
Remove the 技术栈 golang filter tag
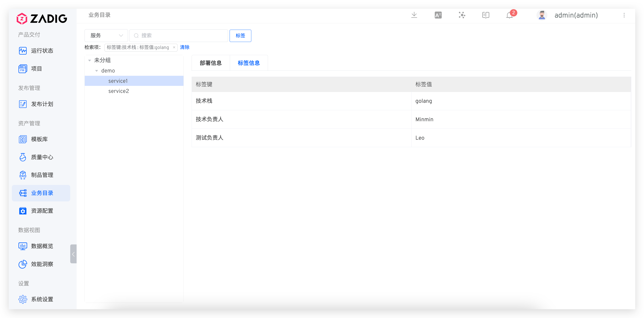[x=174, y=47]
